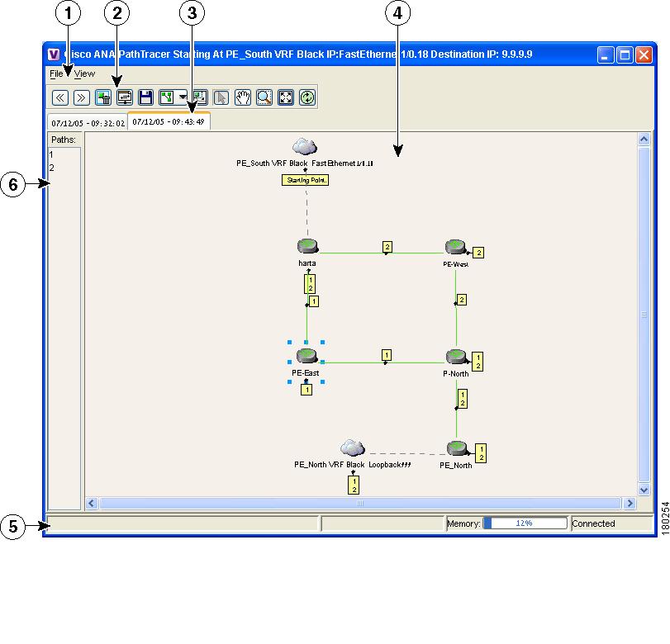
Task: Click the harta router icon
Action: (x=307, y=246)
